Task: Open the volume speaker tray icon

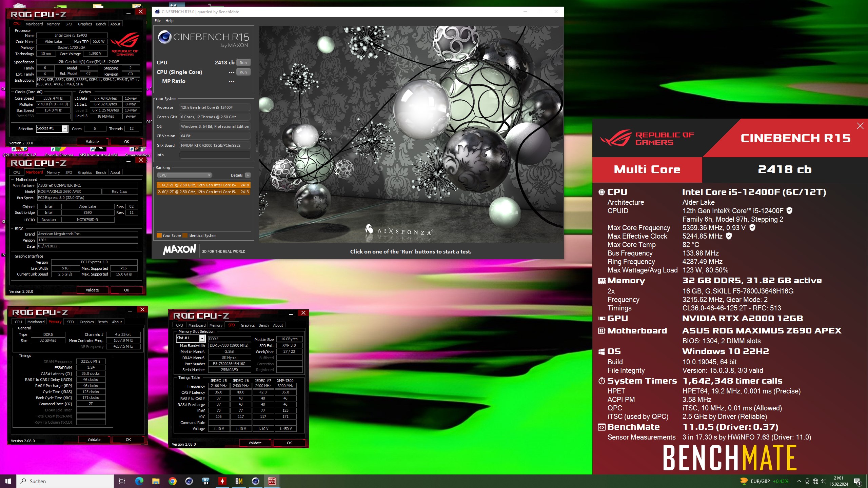Action: pos(823,481)
